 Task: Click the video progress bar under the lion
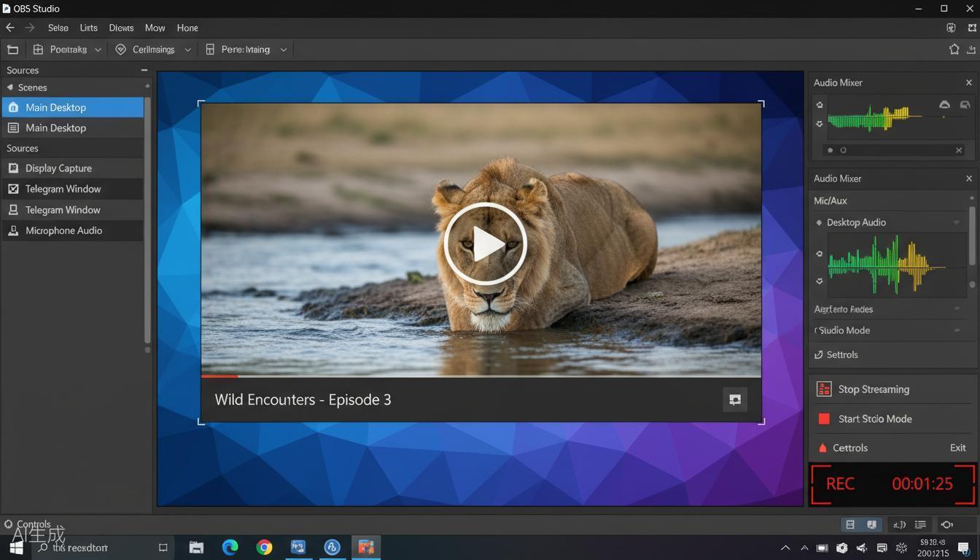(x=481, y=376)
